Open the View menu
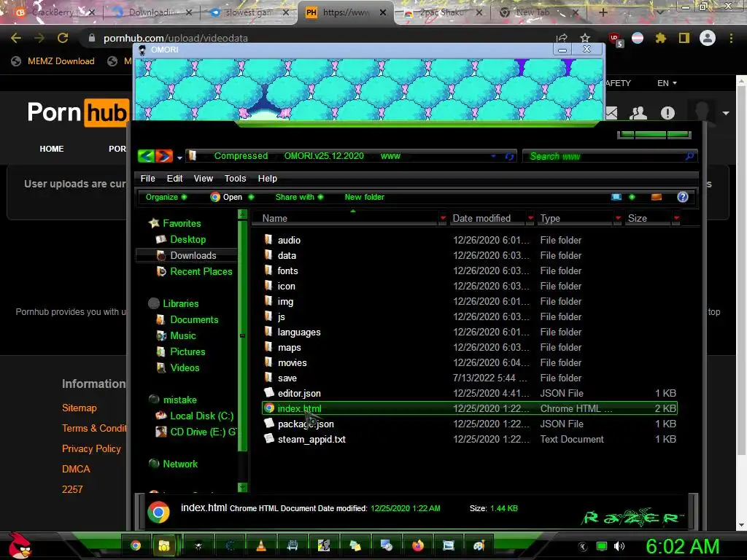The image size is (747, 560). pyautogui.click(x=203, y=178)
